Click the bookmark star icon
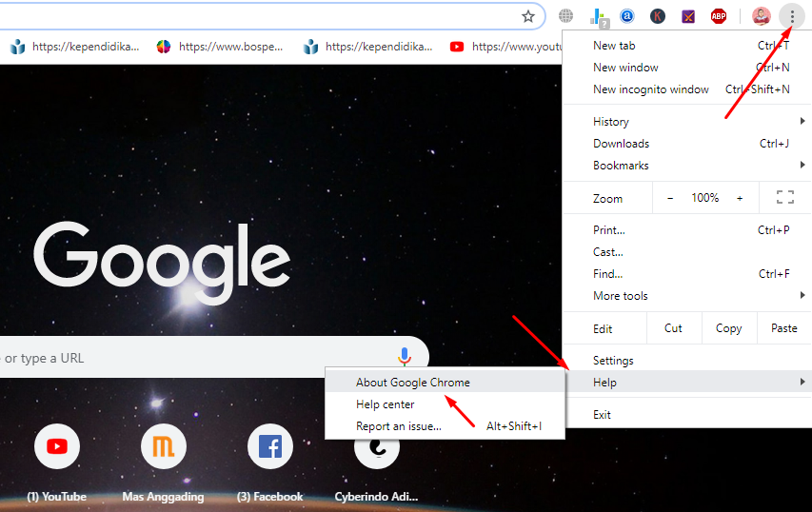This screenshot has width=812, height=512. coord(527,16)
